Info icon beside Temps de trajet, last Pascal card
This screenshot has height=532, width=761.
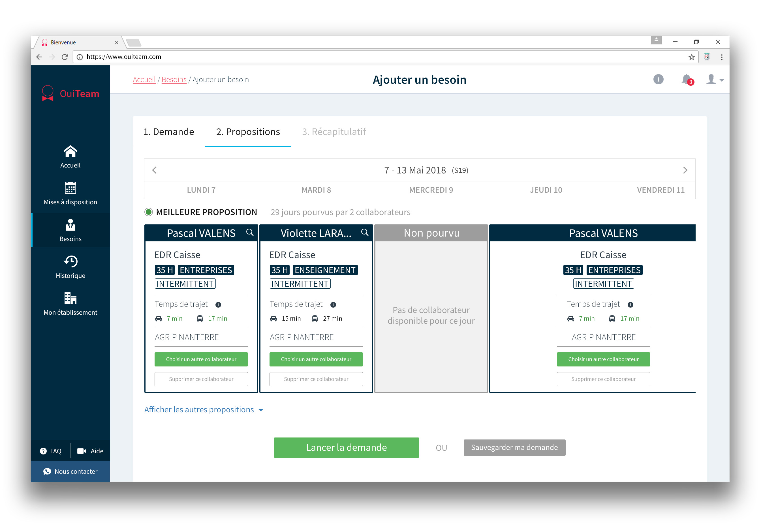pos(630,305)
